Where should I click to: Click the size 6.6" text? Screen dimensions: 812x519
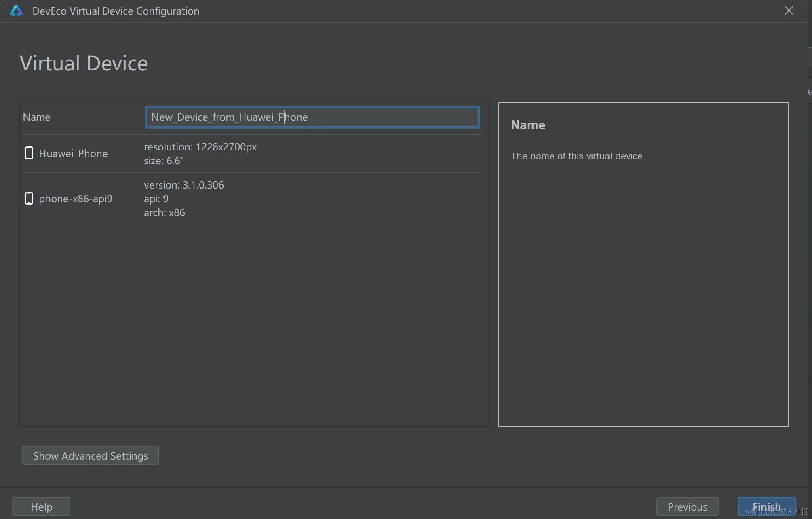pos(164,161)
